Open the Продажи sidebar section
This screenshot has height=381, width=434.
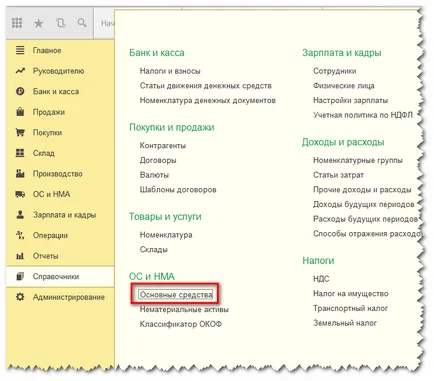pyautogui.click(x=49, y=112)
